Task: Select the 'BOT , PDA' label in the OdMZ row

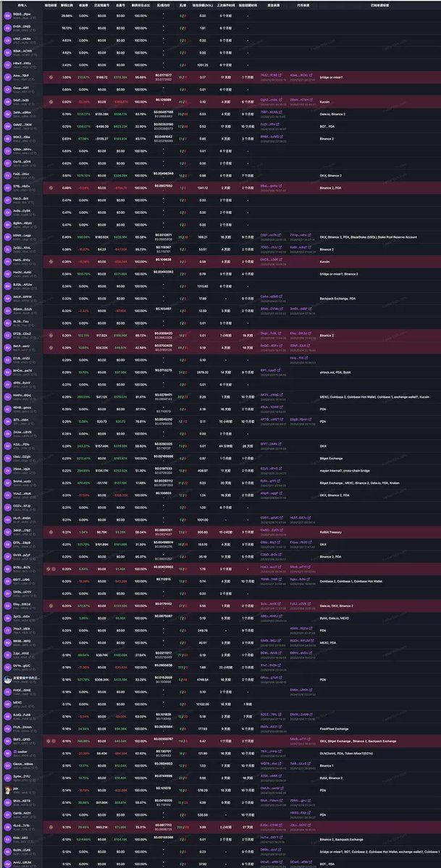Action: tap(329, 126)
